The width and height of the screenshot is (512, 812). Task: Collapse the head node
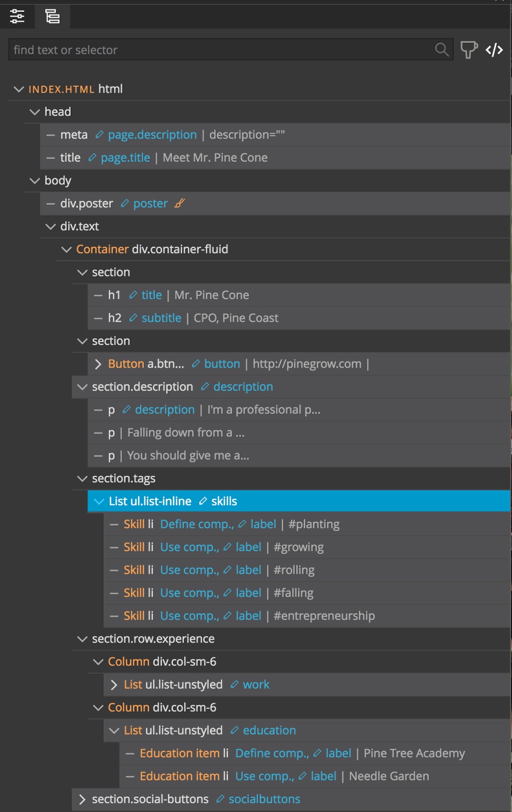[x=35, y=112]
